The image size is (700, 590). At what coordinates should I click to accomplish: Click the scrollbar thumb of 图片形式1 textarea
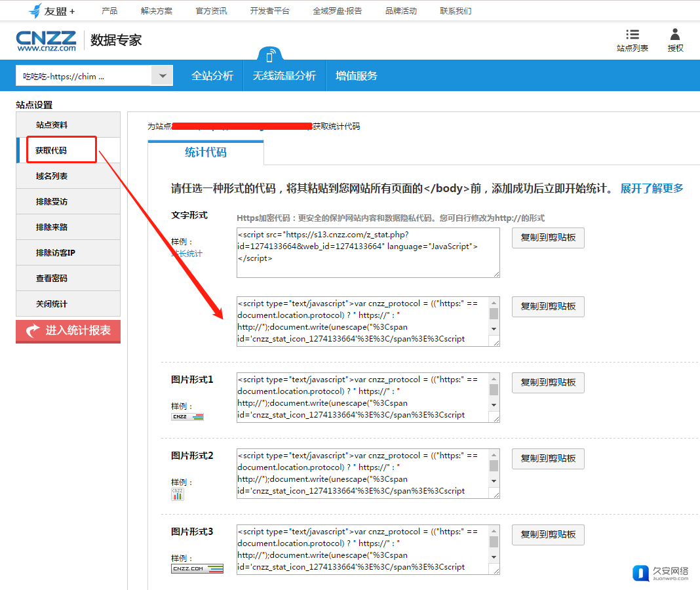pos(494,390)
